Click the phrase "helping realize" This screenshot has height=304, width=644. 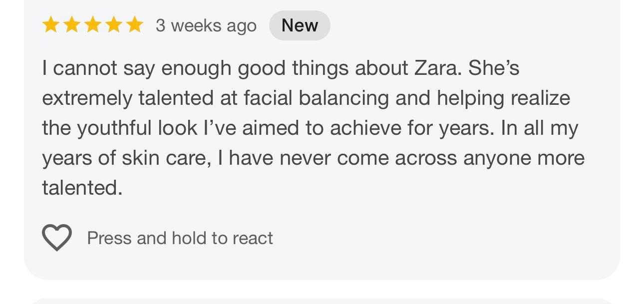pyautogui.click(x=503, y=98)
